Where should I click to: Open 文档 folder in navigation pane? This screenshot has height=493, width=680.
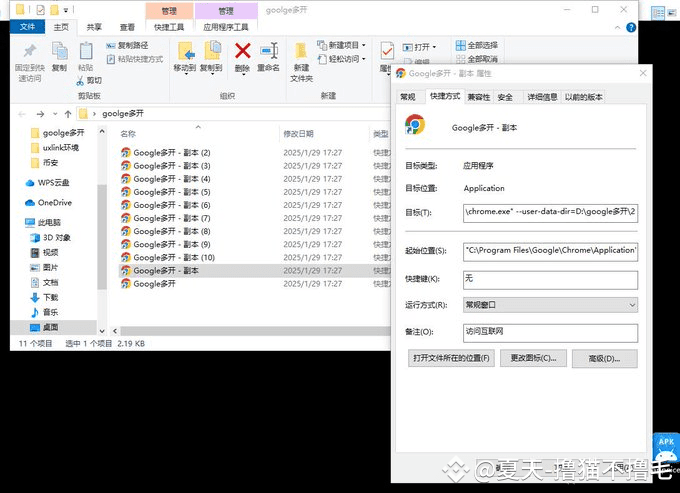pos(44,282)
